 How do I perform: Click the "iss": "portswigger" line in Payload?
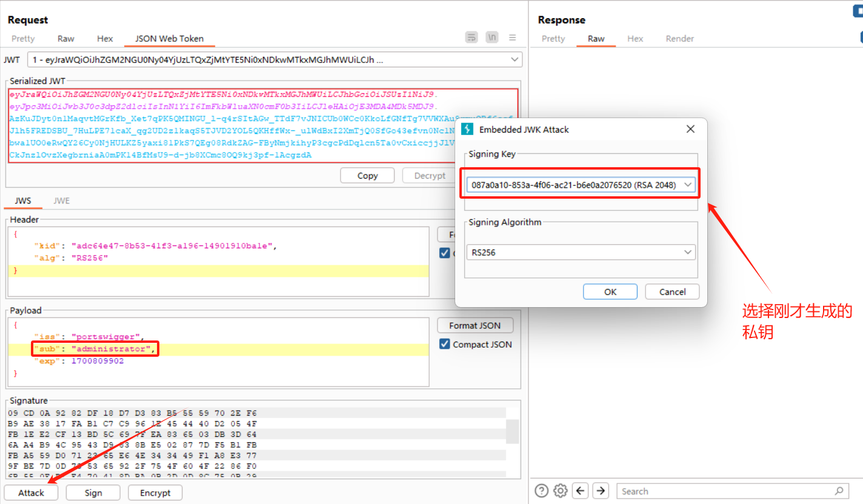coord(89,336)
